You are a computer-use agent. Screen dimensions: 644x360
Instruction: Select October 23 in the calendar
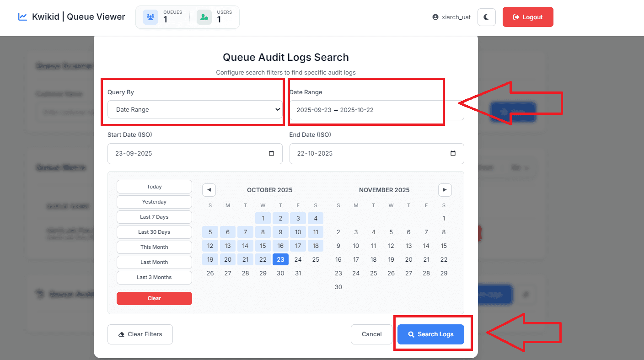coord(280,259)
